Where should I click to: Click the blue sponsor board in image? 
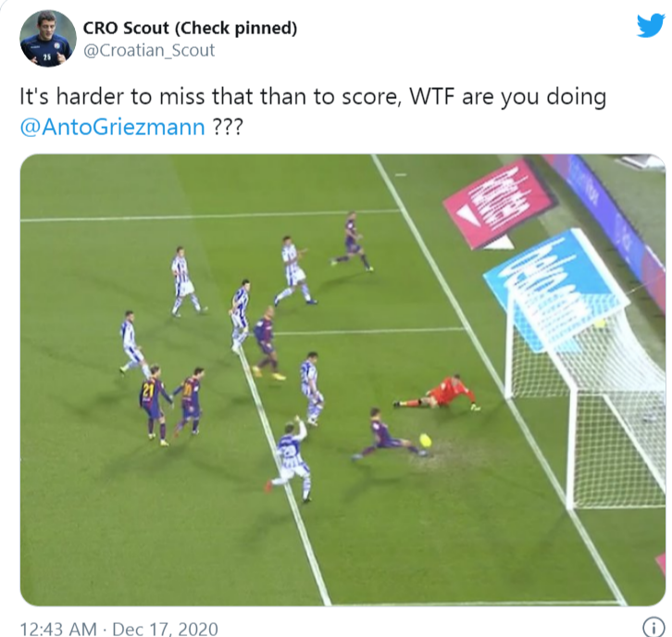[x=555, y=288]
